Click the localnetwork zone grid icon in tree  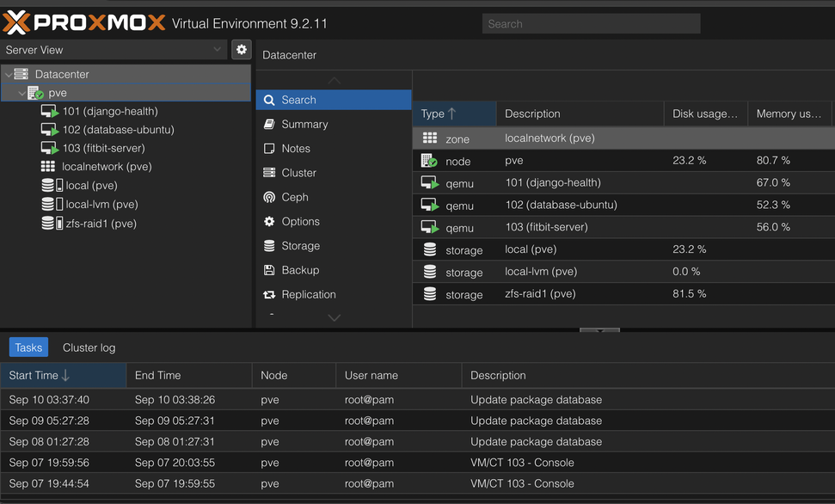(48, 167)
